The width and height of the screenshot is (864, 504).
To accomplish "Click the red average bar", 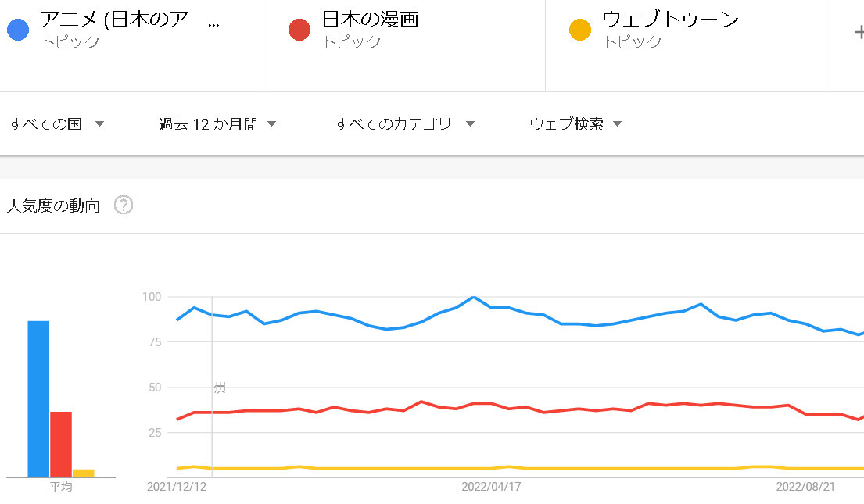I will pos(61,444).
